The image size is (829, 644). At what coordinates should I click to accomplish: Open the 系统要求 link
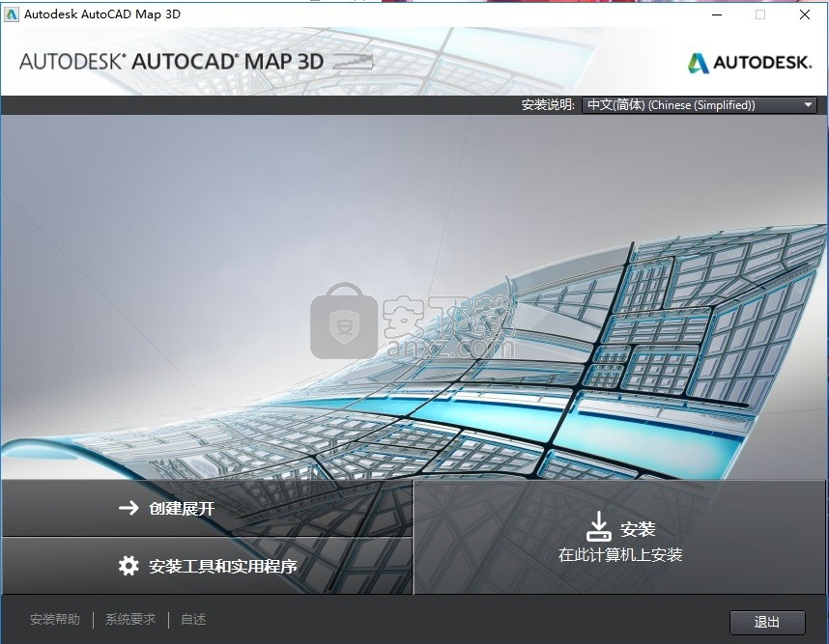[x=130, y=619]
